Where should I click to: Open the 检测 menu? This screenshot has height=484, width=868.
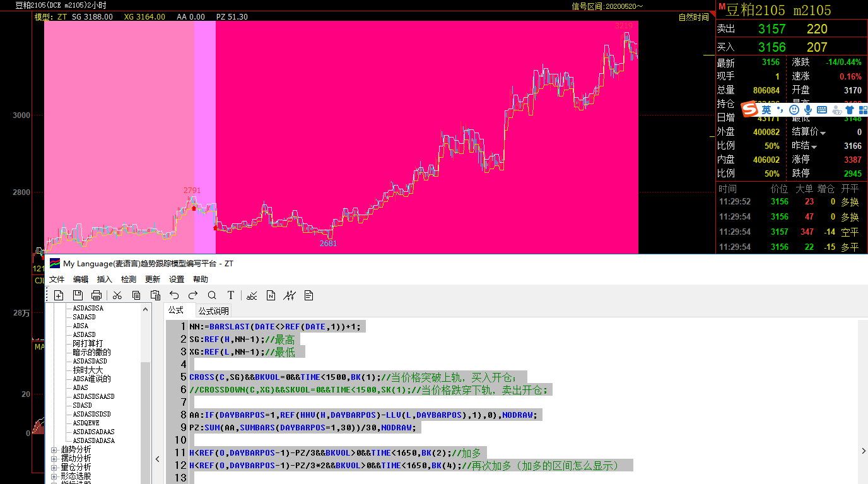(129, 280)
